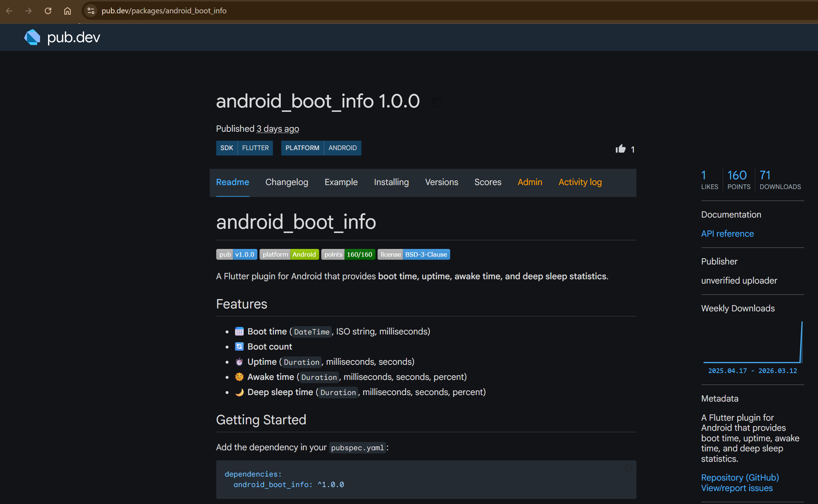The width and height of the screenshot is (818, 504).
Task: Select the Scores tab
Action: [488, 182]
